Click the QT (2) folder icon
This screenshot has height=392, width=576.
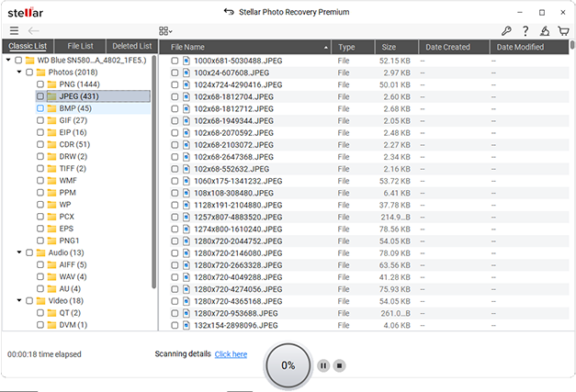click(51, 313)
